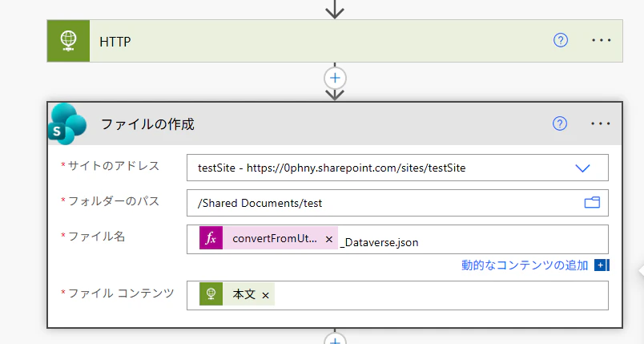Screen dimensions: 644x344
Task: Open the folder picker for フォルダーのパス
Action: click(x=592, y=203)
